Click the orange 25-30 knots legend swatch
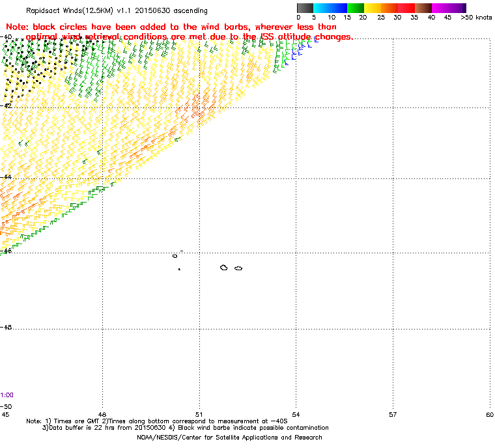The width and height of the screenshot is (495, 448). coord(389,8)
